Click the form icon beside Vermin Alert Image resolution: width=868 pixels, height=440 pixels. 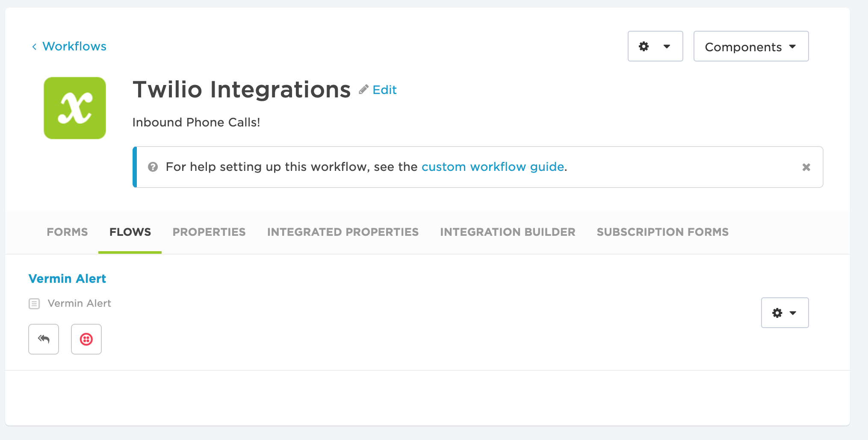coord(34,304)
